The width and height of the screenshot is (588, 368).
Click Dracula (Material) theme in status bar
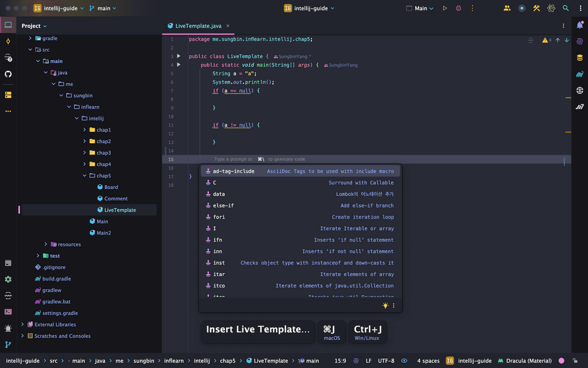[525, 361]
